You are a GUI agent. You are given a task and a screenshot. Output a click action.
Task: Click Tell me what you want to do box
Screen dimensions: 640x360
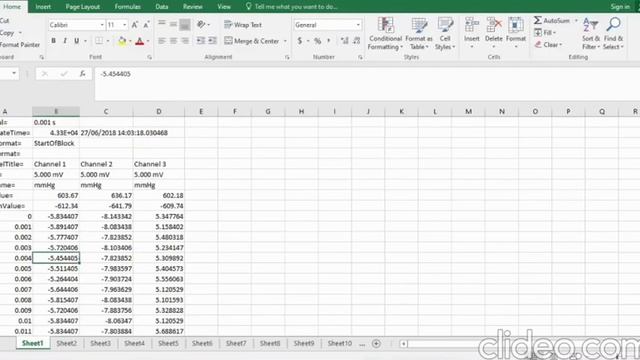(292, 7)
